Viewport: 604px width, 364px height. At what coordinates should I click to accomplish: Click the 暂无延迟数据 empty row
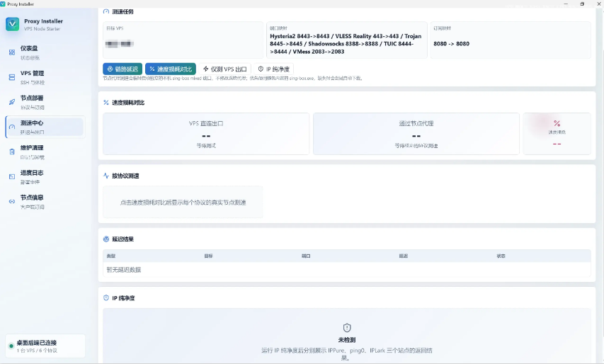pos(347,270)
